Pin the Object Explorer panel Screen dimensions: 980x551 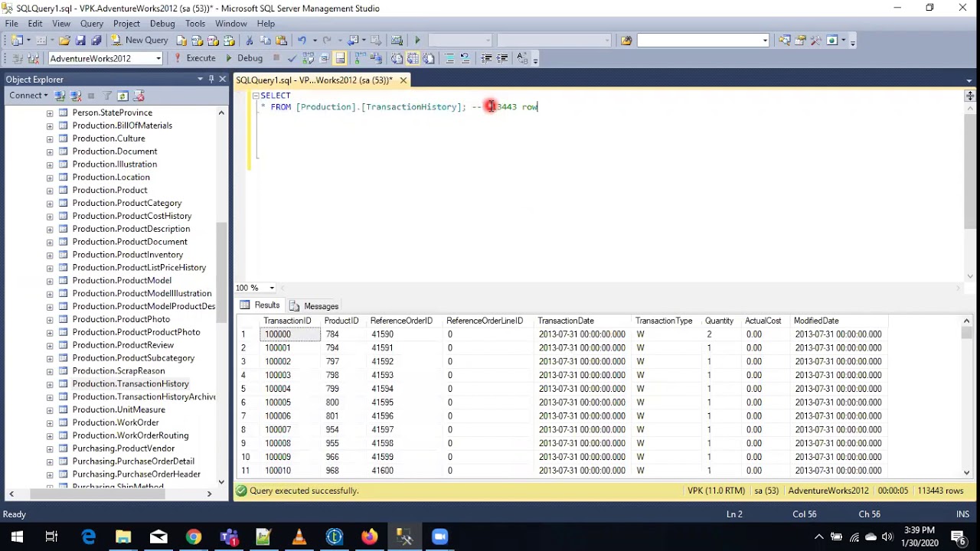pyautogui.click(x=211, y=79)
